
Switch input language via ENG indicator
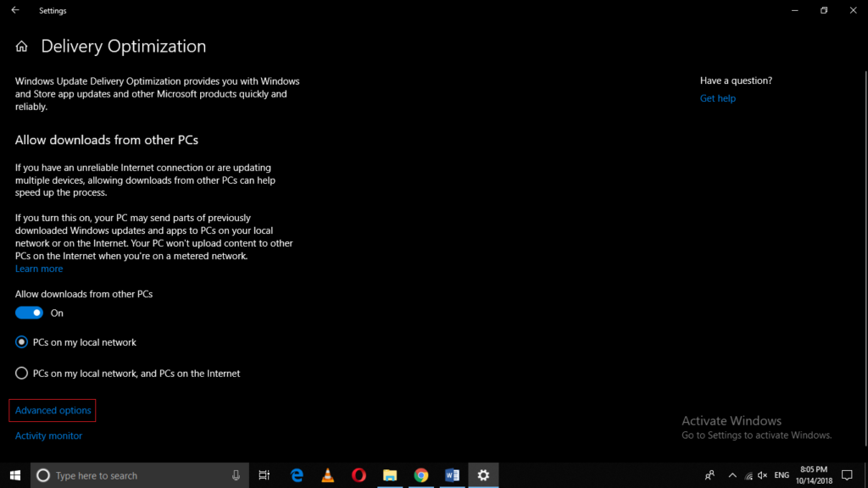click(x=782, y=475)
